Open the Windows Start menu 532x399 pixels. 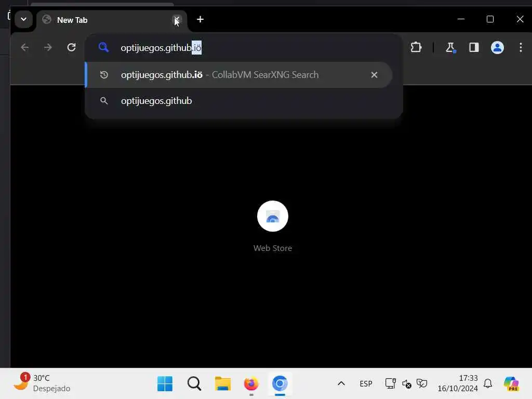pos(165,384)
